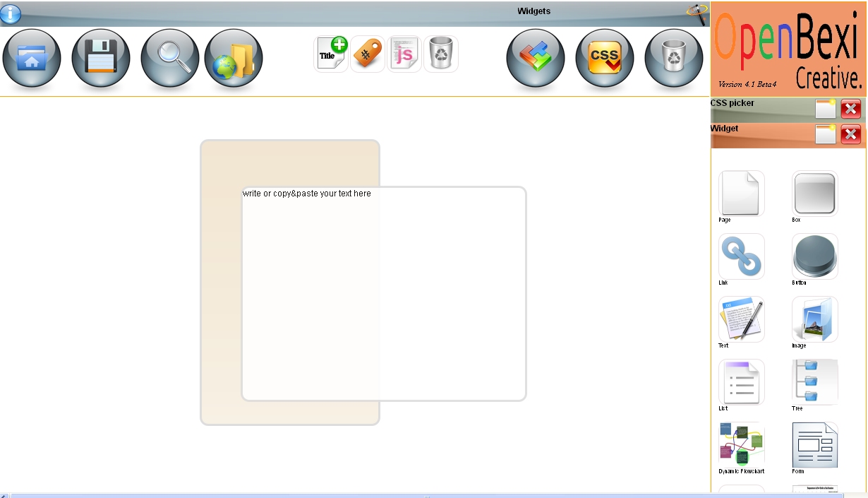This screenshot has height=498, width=868.
Task: Click the floppy disk save icon
Action: [101, 58]
